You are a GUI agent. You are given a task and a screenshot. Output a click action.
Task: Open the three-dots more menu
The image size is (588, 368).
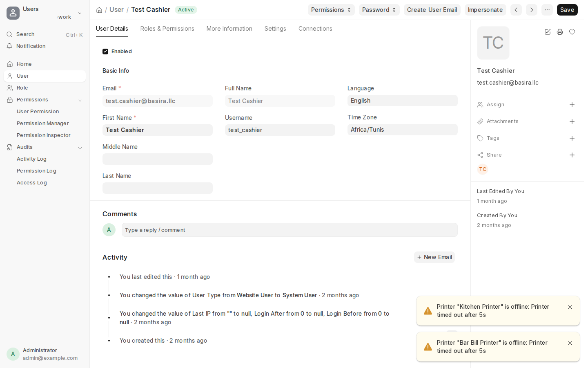coord(547,10)
